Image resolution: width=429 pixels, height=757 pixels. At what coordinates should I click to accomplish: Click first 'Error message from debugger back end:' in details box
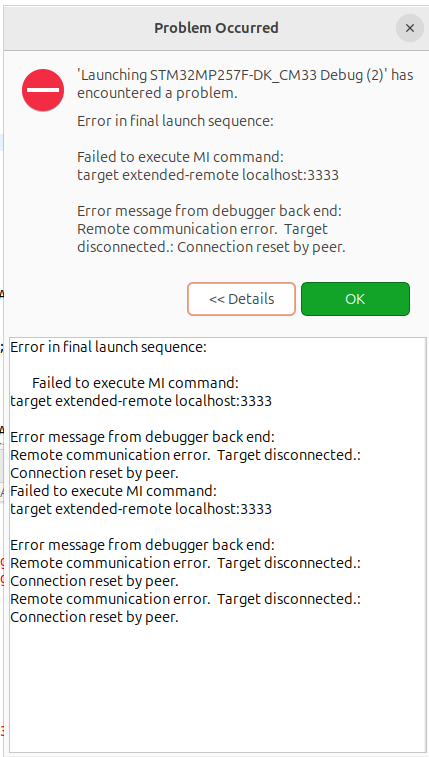[x=142, y=437]
